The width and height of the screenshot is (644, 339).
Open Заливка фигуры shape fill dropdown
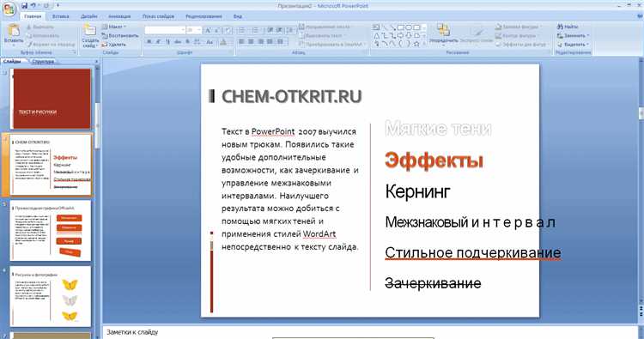(x=519, y=27)
